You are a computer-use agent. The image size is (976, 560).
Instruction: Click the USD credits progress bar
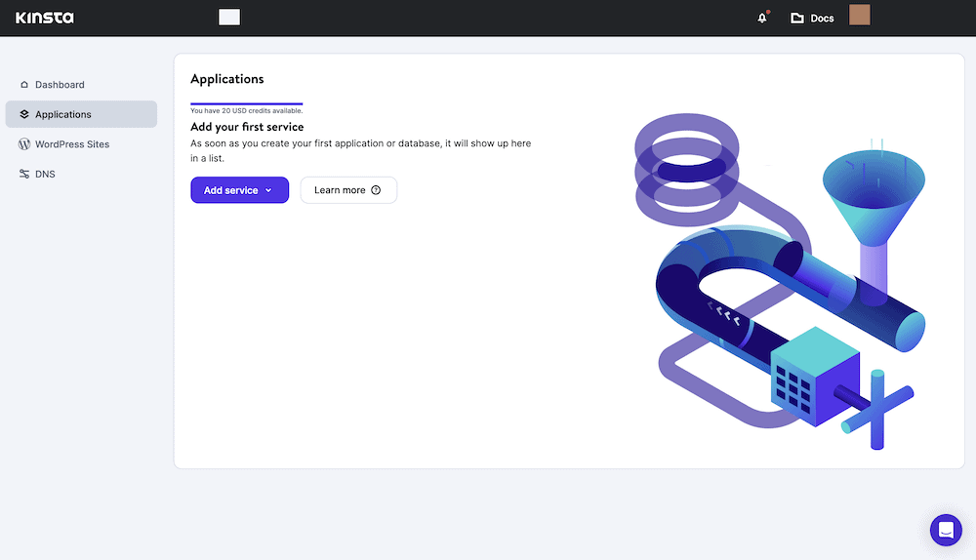click(246, 103)
